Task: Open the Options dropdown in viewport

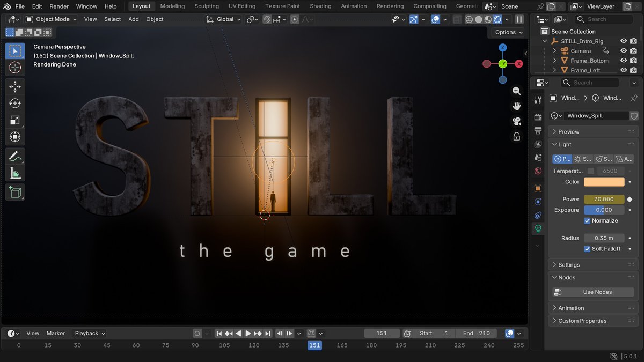Action: pyautogui.click(x=508, y=32)
